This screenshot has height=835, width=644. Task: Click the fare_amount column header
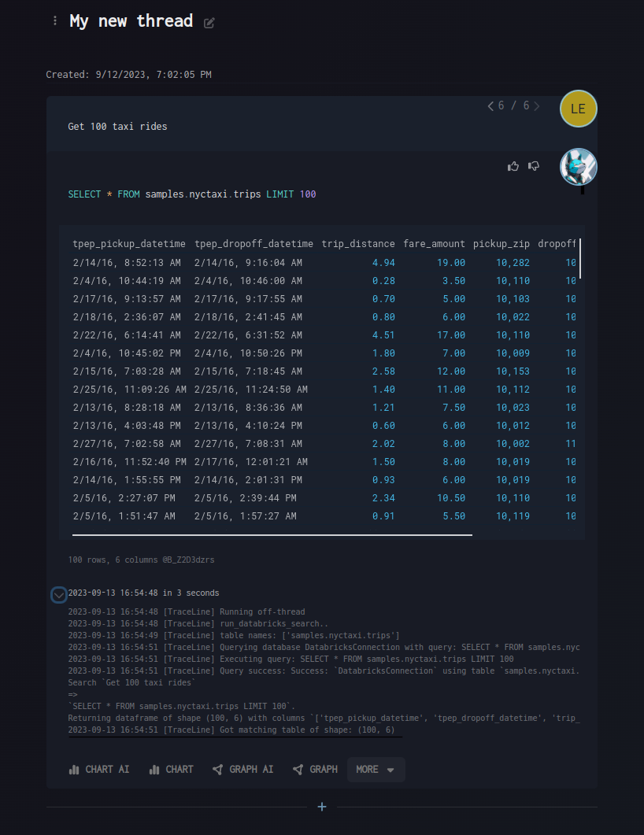pyautogui.click(x=434, y=244)
